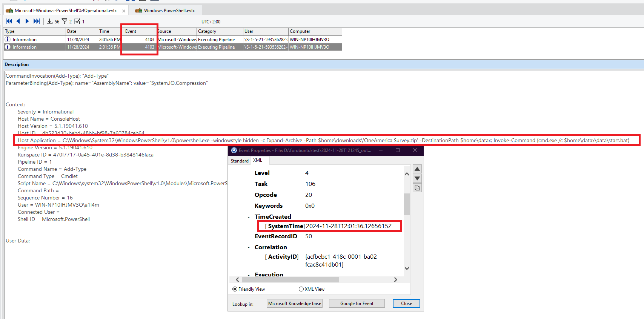Switch to Windows PowerShell.evtx tab
This screenshot has width=644, height=319.
tap(166, 11)
